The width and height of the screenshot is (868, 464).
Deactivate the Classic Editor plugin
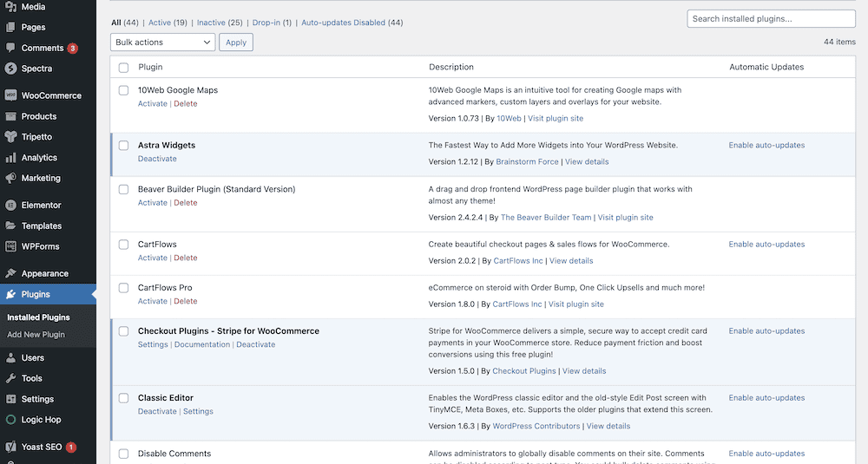pos(157,412)
